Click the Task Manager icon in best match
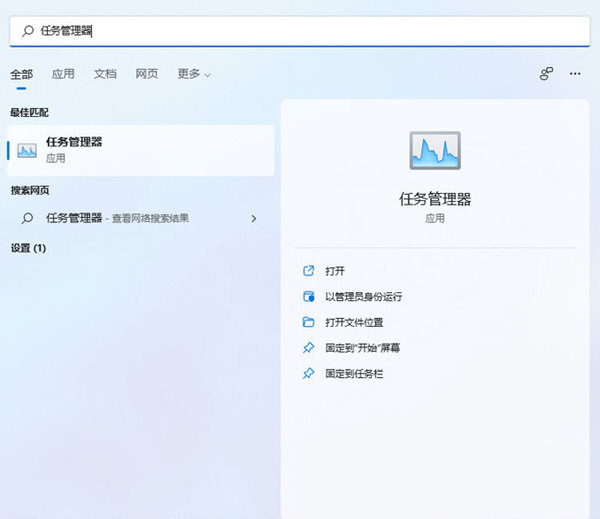The image size is (600, 519). click(x=27, y=150)
